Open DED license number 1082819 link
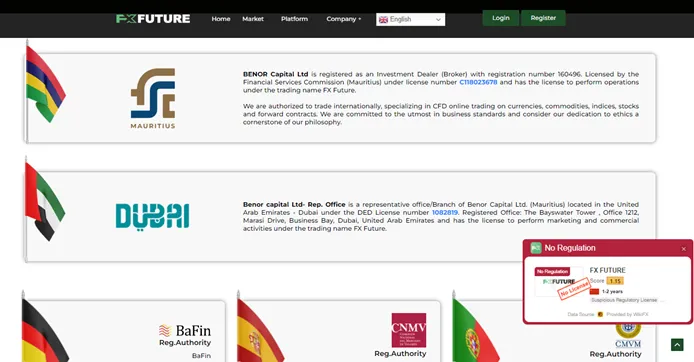 (x=445, y=212)
